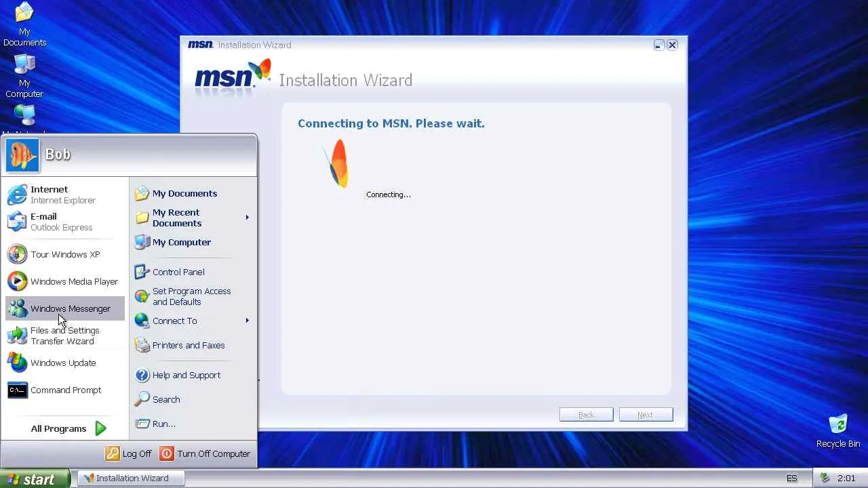Select the E-mail menu entry text
Viewport: 868px width, 488px height.
coord(43,216)
